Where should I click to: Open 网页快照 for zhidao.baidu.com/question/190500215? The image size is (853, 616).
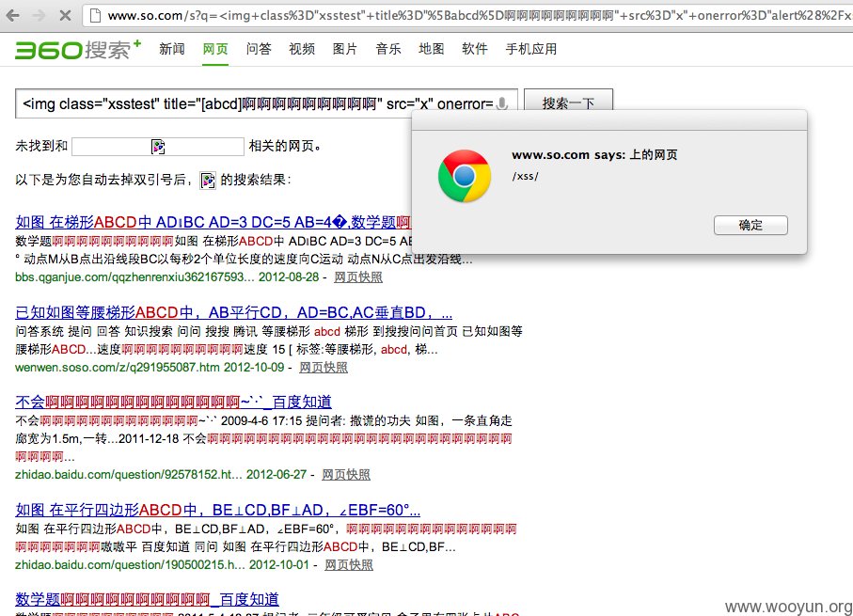pos(349,565)
